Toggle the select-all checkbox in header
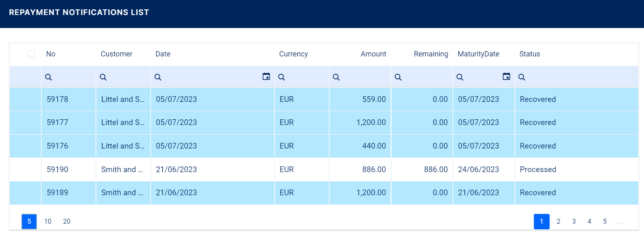Screen dimensions: 644x235 click(x=31, y=54)
